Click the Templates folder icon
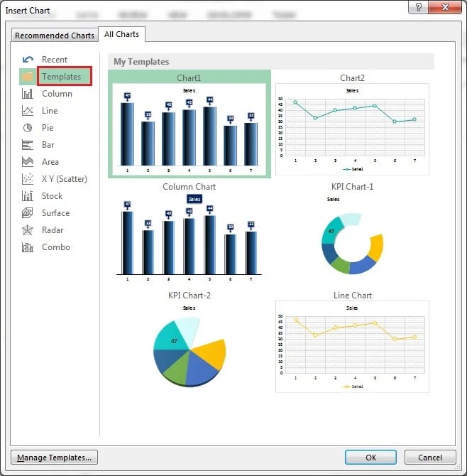Screen dimensions: 467x476 coord(28,77)
